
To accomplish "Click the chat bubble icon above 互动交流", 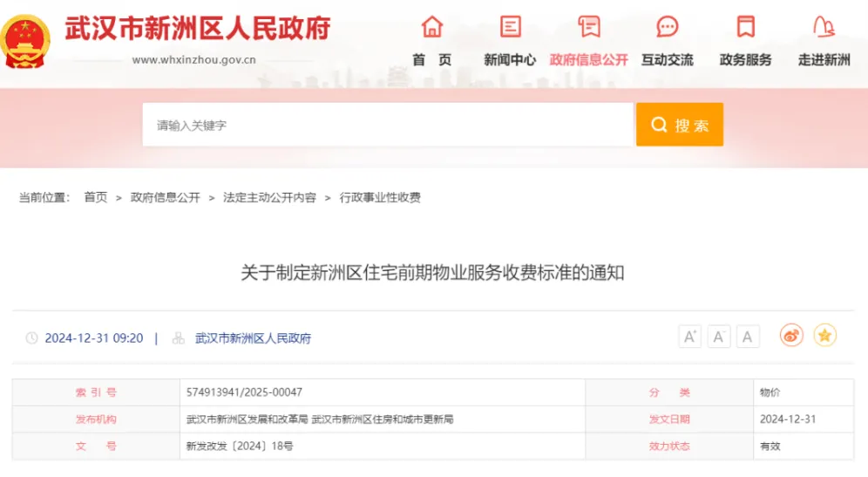I will point(668,27).
